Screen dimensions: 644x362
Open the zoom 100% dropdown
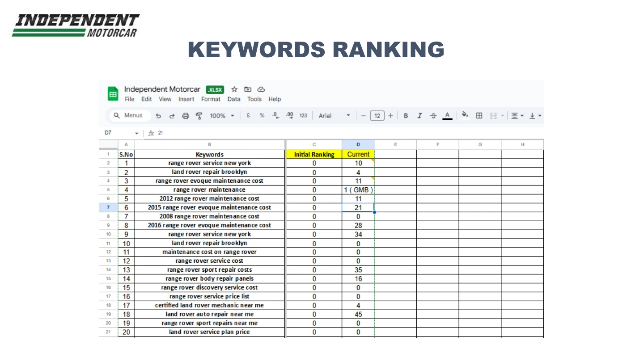point(222,116)
